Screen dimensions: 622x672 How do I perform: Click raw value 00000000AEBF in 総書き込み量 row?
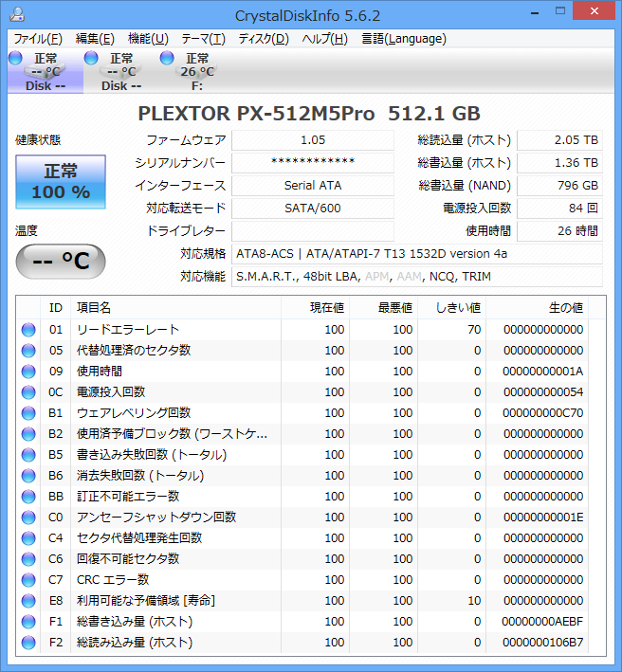[x=542, y=622]
